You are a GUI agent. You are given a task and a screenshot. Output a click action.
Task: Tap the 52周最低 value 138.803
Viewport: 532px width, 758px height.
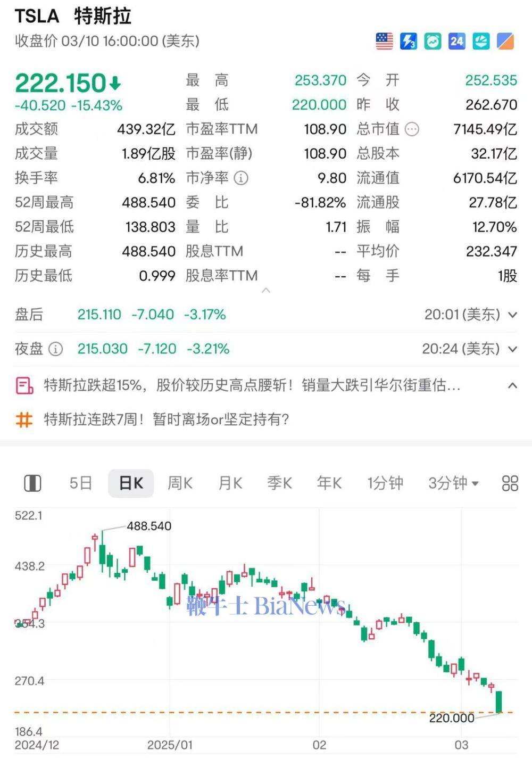(x=150, y=227)
